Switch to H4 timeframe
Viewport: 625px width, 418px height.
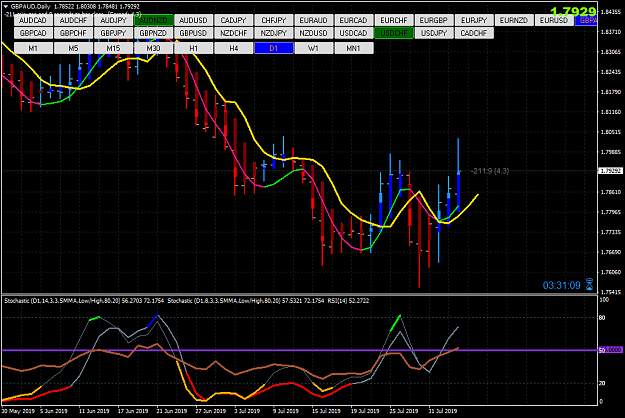pos(234,48)
